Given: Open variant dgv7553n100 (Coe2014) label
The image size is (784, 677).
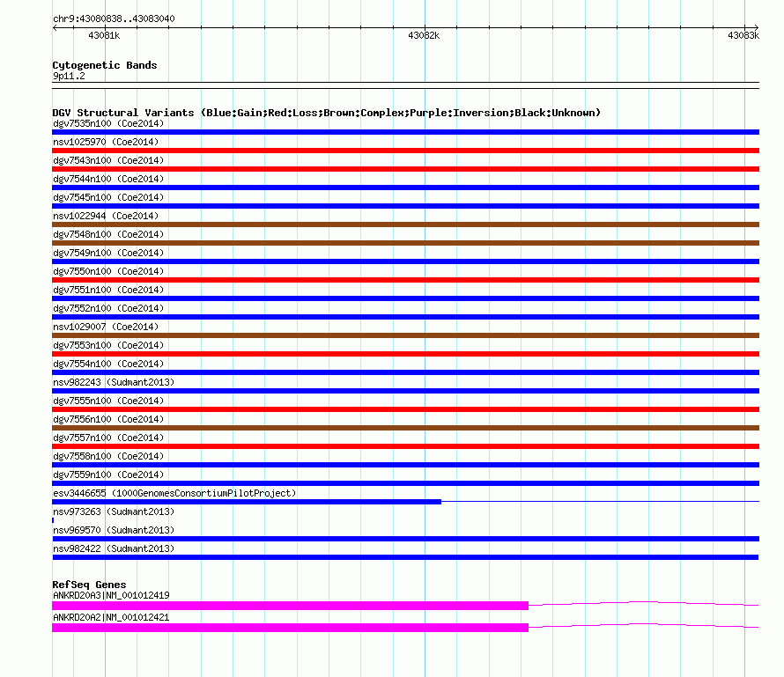Looking at the screenshot, I should [x=108, y=345].
